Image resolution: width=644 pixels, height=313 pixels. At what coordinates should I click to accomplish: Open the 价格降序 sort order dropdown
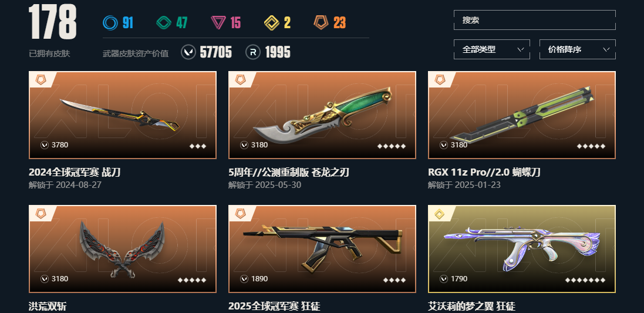click(x=577, y=49)
